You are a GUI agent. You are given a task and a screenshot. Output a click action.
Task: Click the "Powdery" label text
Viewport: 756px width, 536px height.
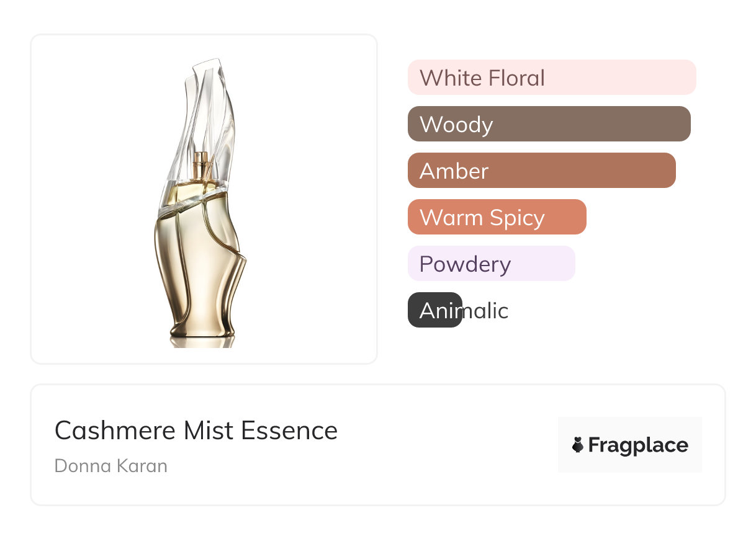465,264
